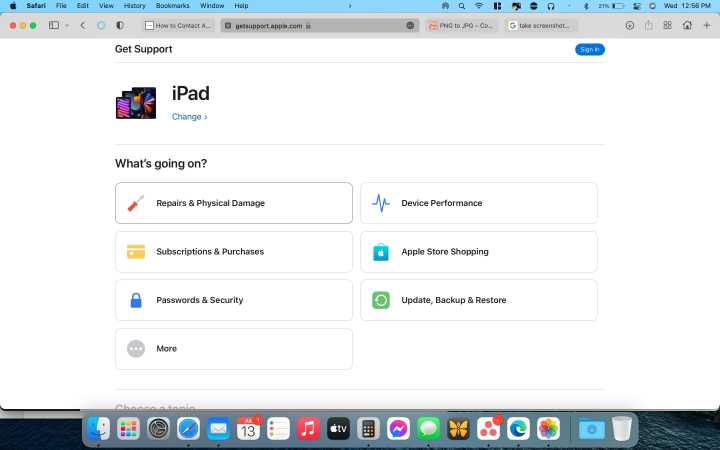This screenshot has width=720, height=450.
Task: Click the Get Support heading
Action: (x=143, y=49)
